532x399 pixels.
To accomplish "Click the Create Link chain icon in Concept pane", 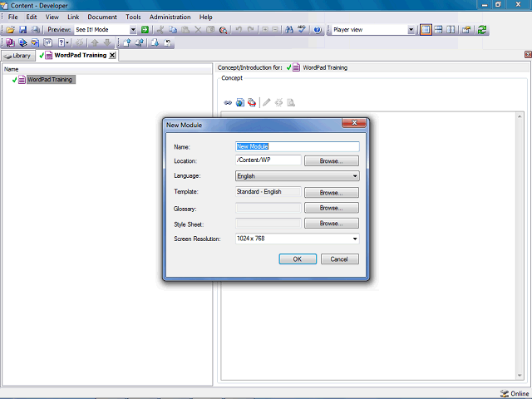I will point(228,102).
